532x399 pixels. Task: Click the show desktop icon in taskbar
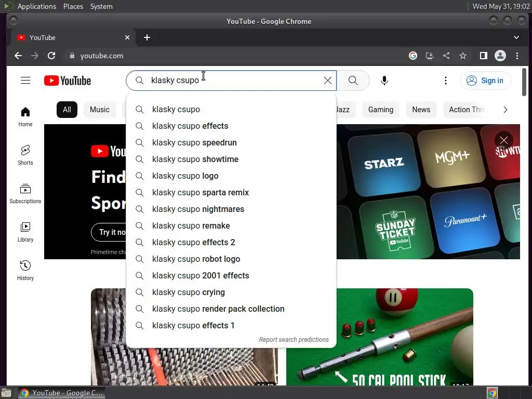point(6,393)
